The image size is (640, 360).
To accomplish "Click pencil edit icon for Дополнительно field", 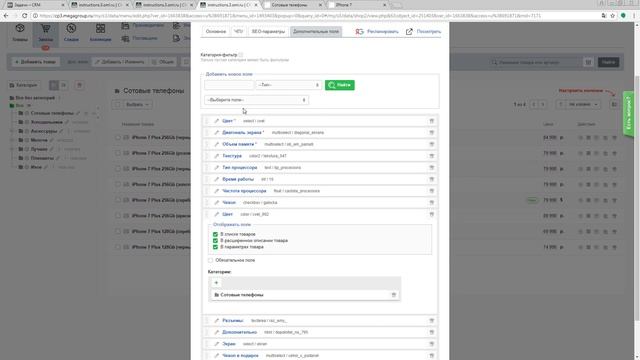I will pyautogui.click(x=217, y=332).
